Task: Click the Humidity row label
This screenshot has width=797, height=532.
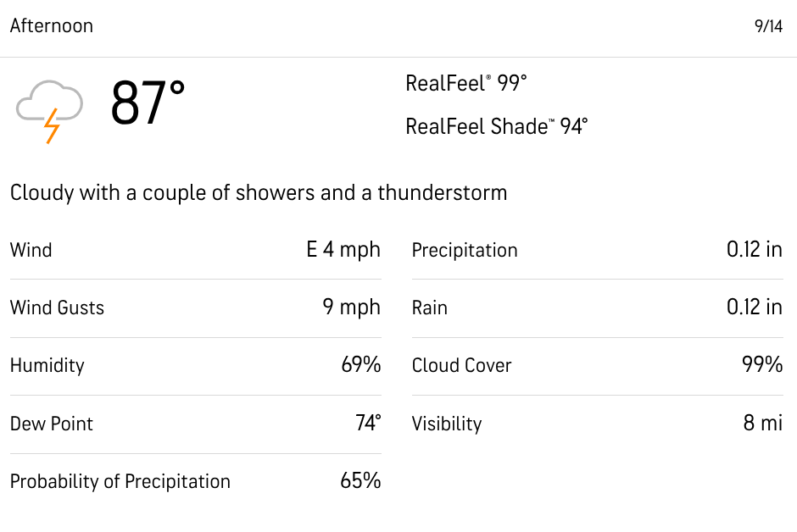Action: click(47, 366)
